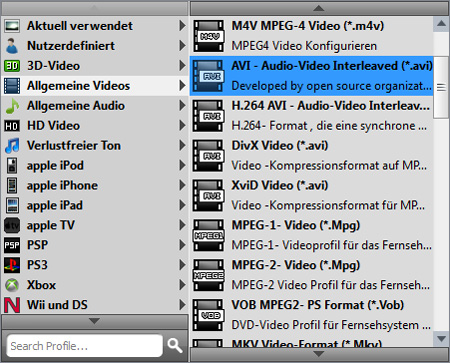Viewport: 450px width, 363px height.
Task: Click the green 3D-Video icon
Action: tap(12, 66)
